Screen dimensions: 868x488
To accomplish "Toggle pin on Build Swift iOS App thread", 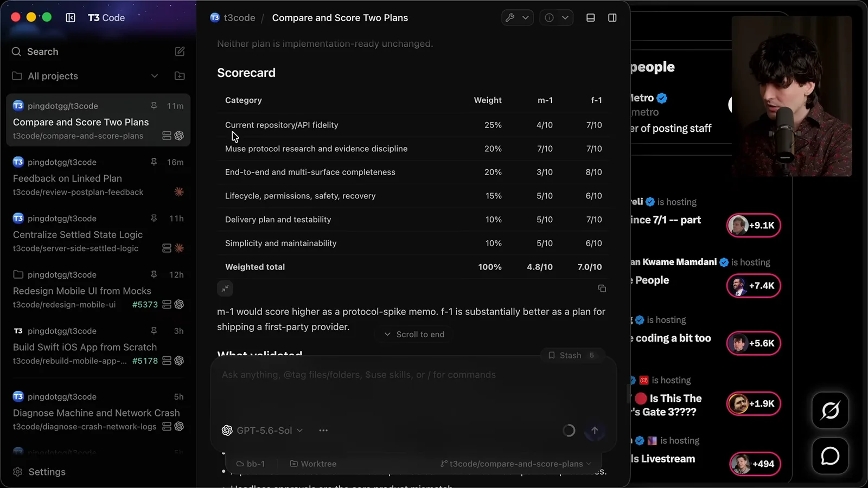I will [154, 331].
